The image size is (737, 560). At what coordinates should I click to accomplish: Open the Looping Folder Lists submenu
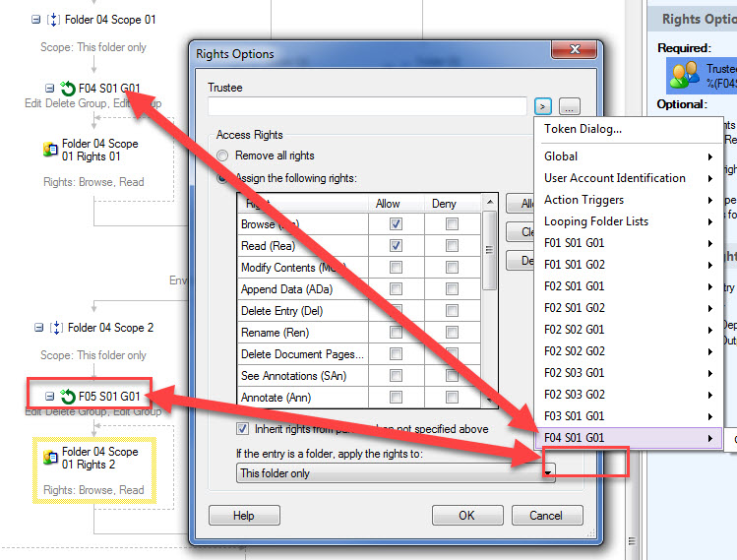628,221
